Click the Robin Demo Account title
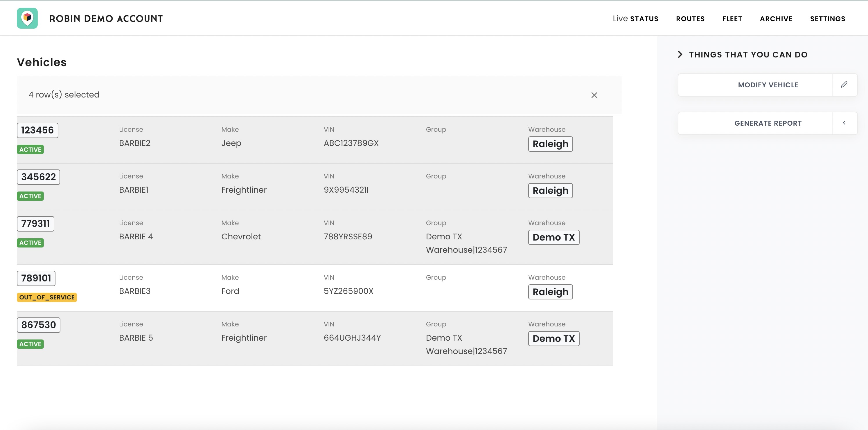Viewport: 868px width, 430px height. 106,19
